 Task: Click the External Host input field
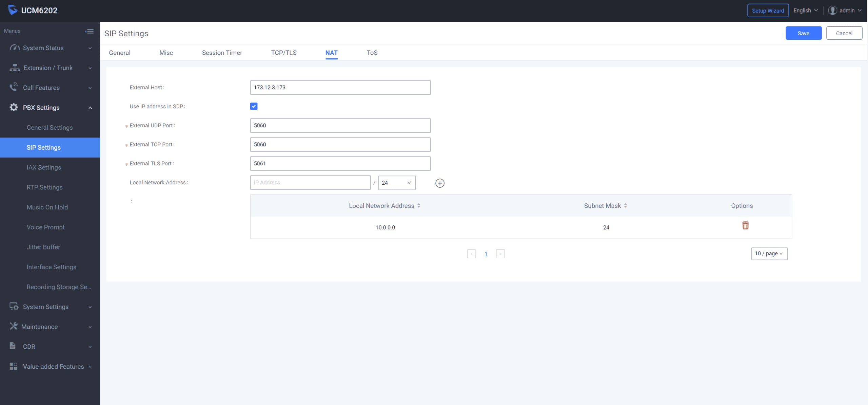pos(340,88)
